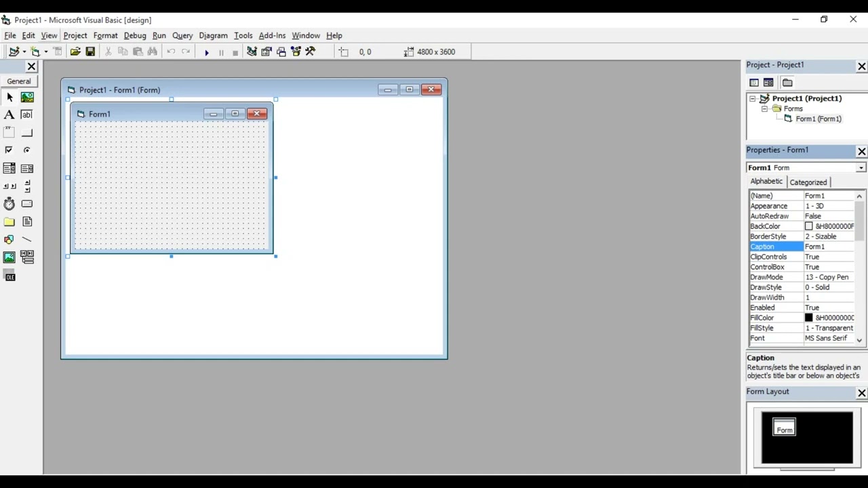Open the Add-Ins menu
This screenshot has height=488, width=868.
click(x=272, y=35)
